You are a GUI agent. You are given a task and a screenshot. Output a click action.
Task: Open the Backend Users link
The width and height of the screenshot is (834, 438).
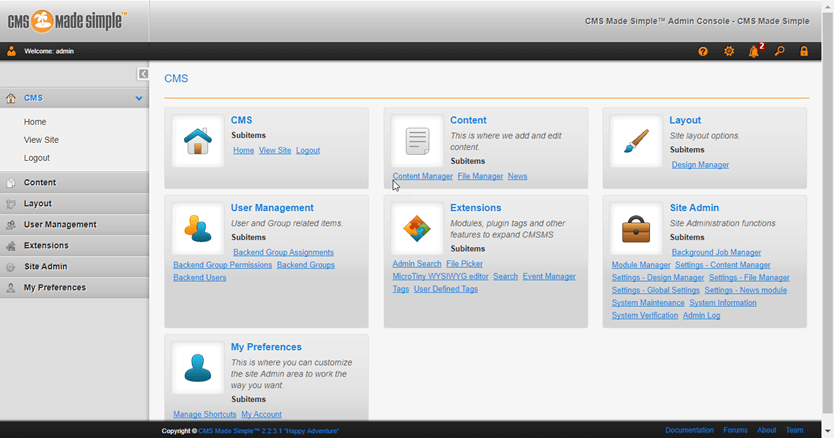tap(199, 278)
